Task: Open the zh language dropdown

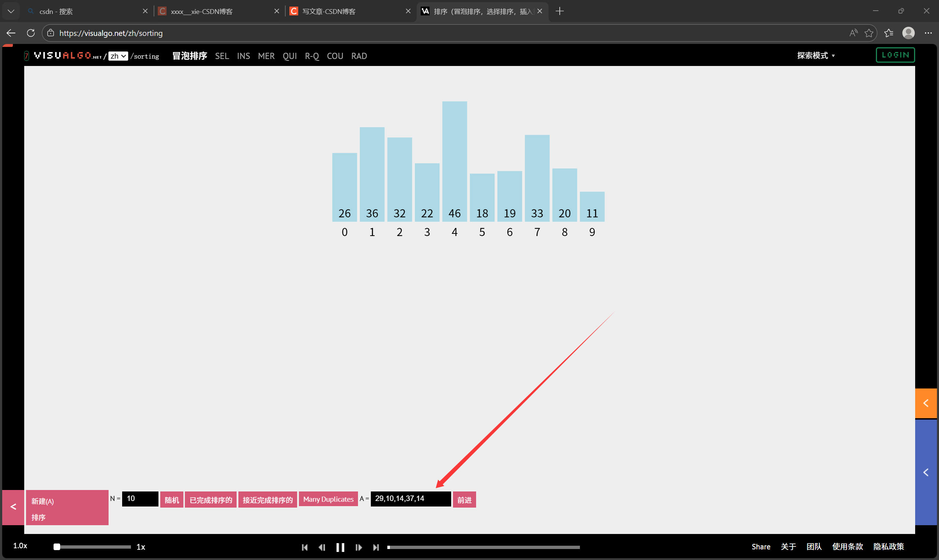Action: (118, 56)
